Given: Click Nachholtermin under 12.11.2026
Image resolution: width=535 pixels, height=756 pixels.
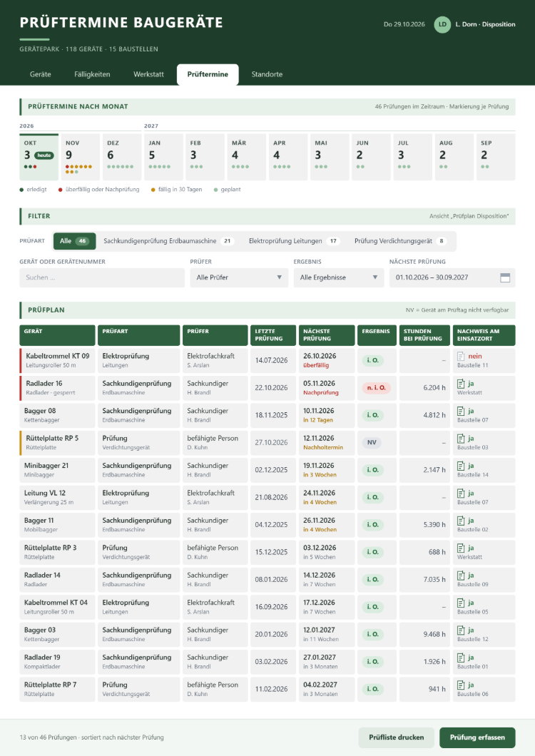Looking at the screenshot, I should 323,447.
